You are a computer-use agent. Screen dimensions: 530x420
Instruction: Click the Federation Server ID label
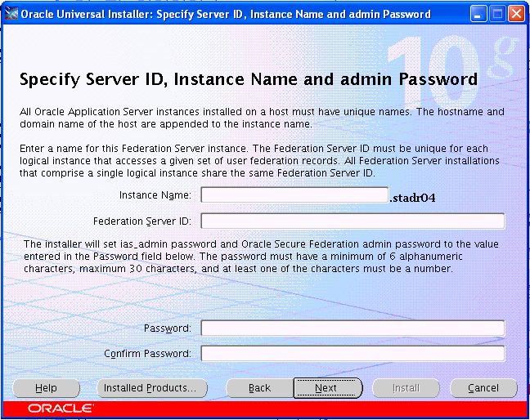click(142, 221)
